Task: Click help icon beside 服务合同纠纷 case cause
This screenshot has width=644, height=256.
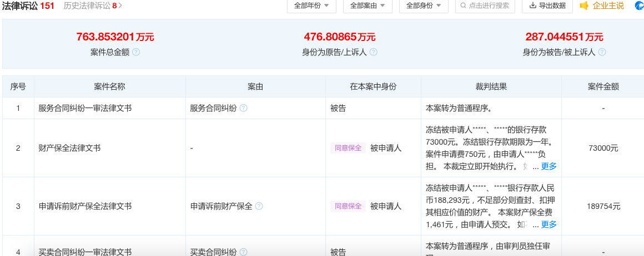Action: 243,109
